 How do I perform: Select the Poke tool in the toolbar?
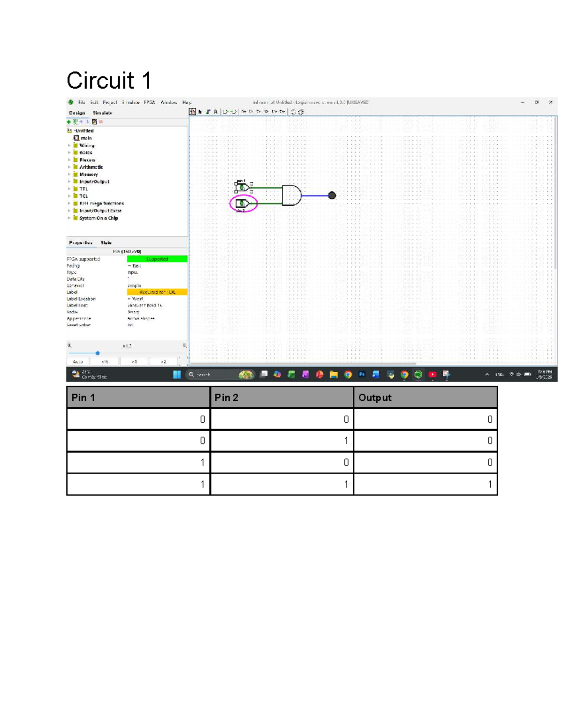click(192, 112)
